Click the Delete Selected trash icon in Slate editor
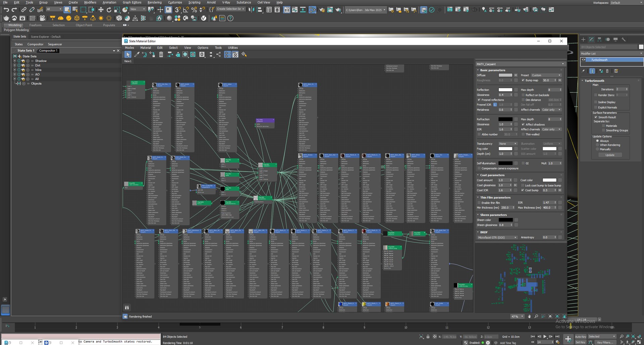This screenshot has width=644, height=345. 161,54
